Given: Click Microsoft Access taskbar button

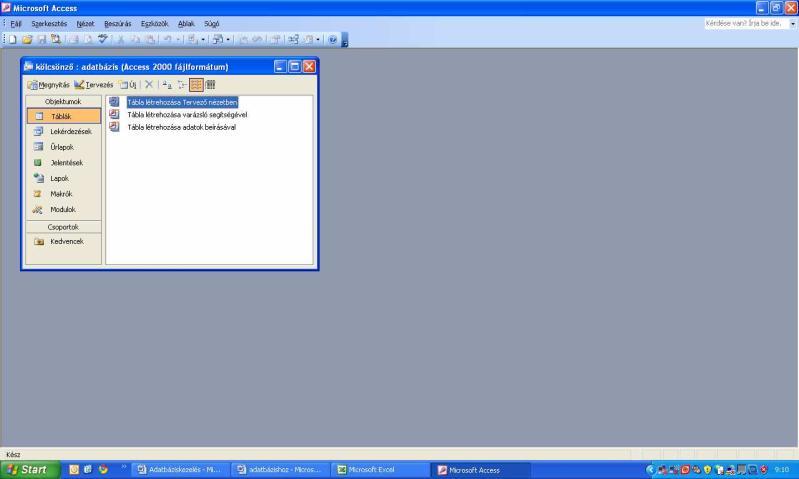Looking at the screenshot, I should [x=481, y=470].
